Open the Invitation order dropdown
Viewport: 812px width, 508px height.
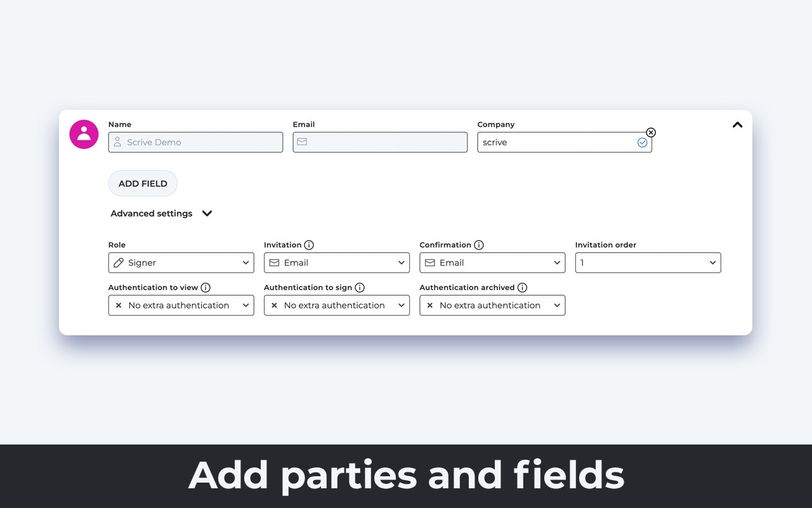(648, 263)
